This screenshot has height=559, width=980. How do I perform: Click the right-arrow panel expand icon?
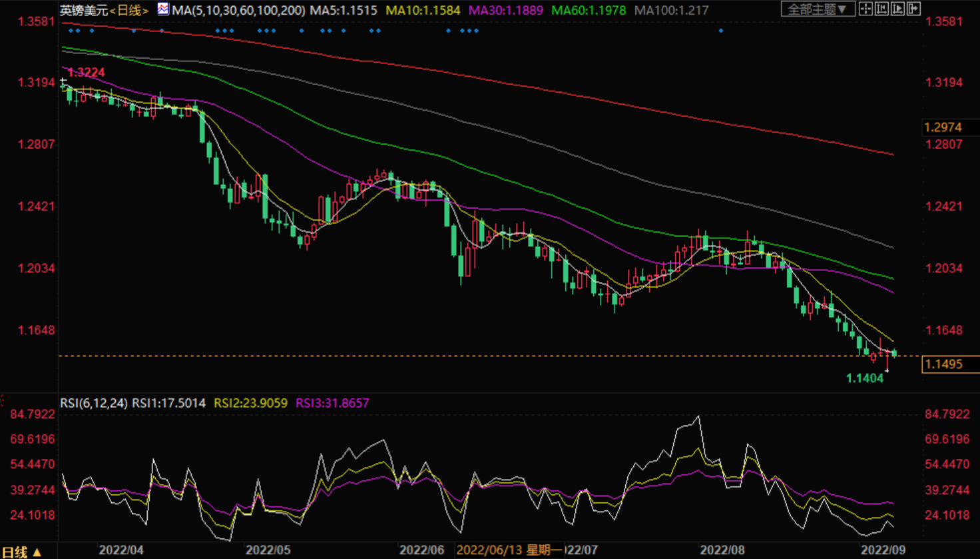pyautogui.click(x=913, y=9)
